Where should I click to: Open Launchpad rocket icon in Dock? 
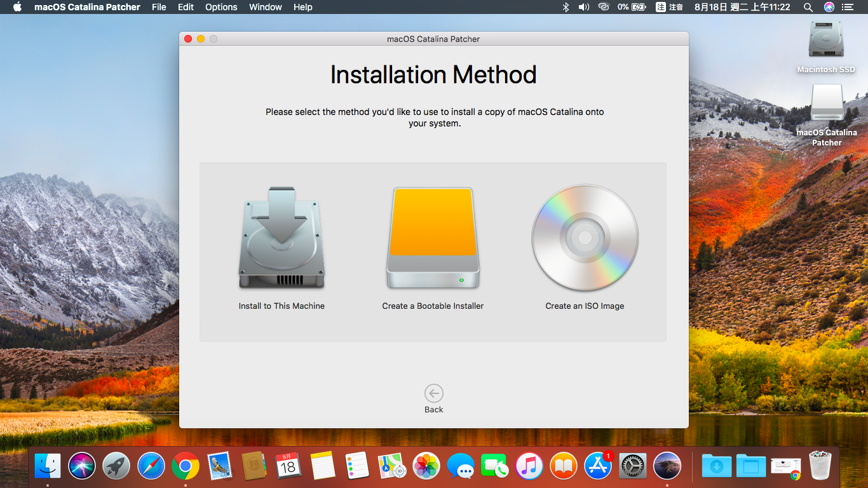116,466
